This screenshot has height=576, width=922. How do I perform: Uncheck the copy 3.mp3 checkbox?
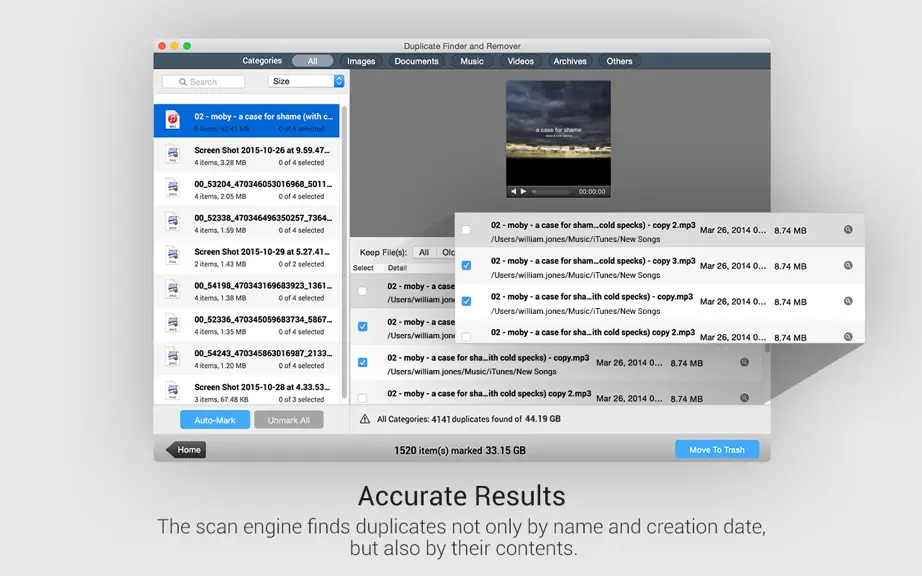[466, 266]
